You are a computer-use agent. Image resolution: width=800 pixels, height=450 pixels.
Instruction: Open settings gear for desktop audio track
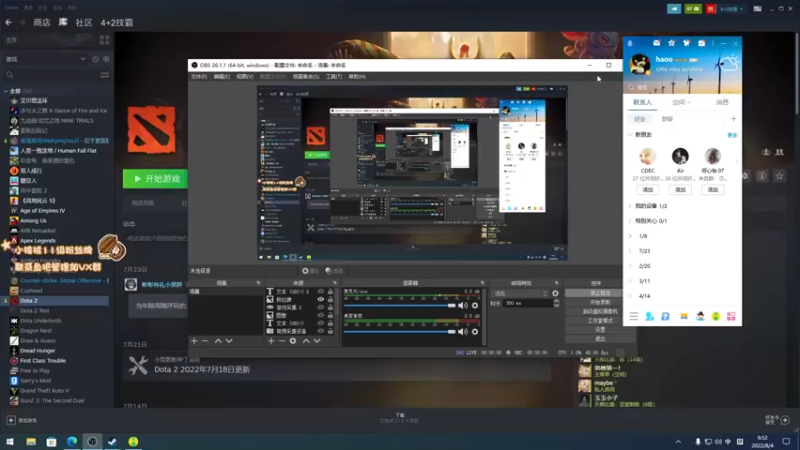point(475,332)
